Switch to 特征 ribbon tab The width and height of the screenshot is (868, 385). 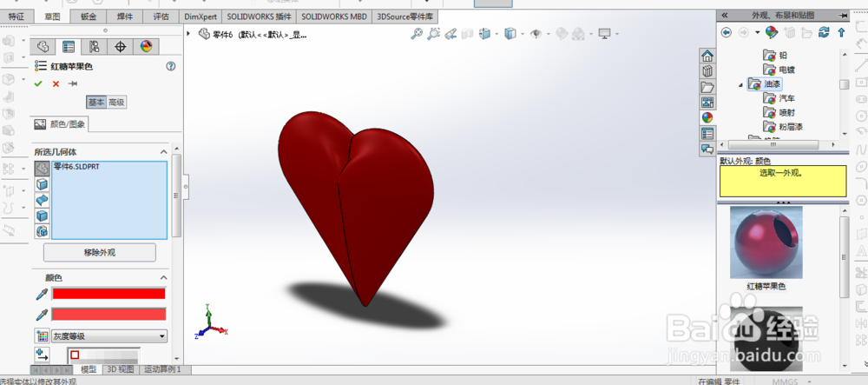pyautogui.click(x=16, y=16)
